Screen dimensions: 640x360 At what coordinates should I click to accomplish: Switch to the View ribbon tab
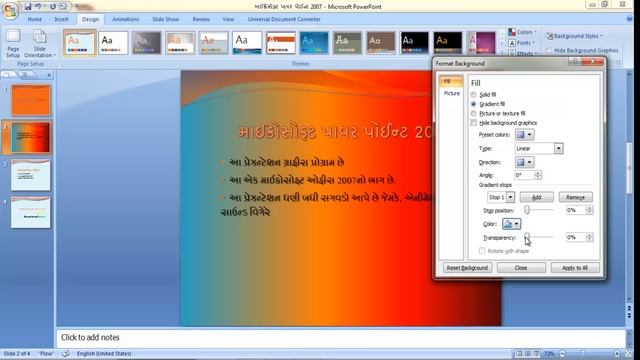point(228,19)
